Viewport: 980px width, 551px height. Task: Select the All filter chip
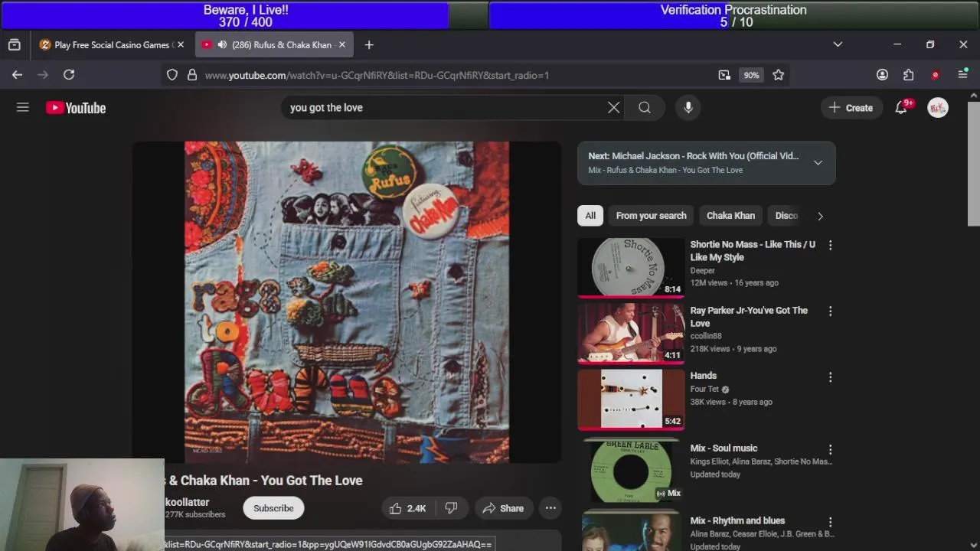pos(590,216)
